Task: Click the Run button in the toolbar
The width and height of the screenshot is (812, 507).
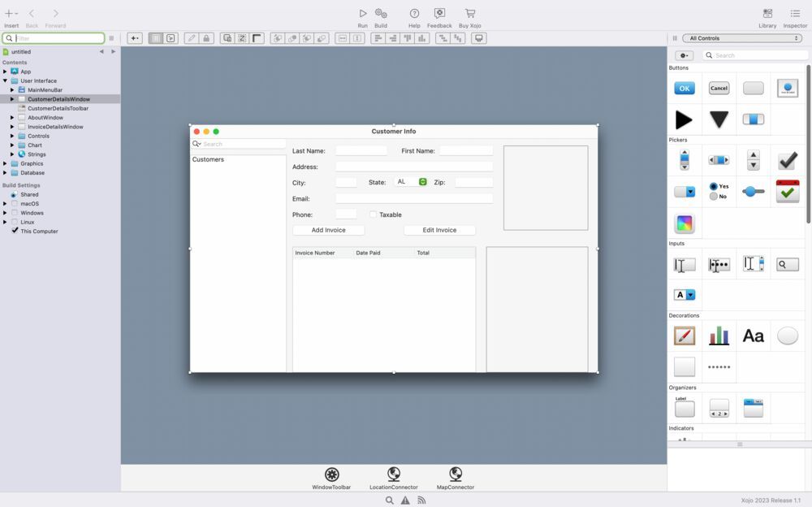Action: [362, 14]
